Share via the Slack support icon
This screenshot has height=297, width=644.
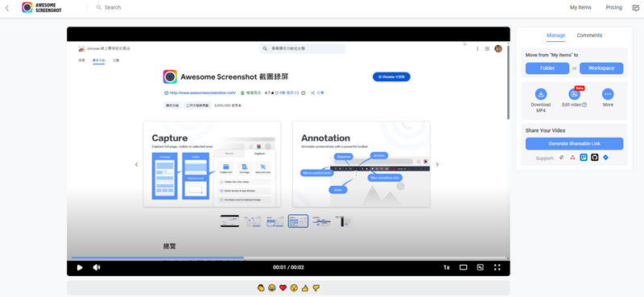[x=561, y=158]
